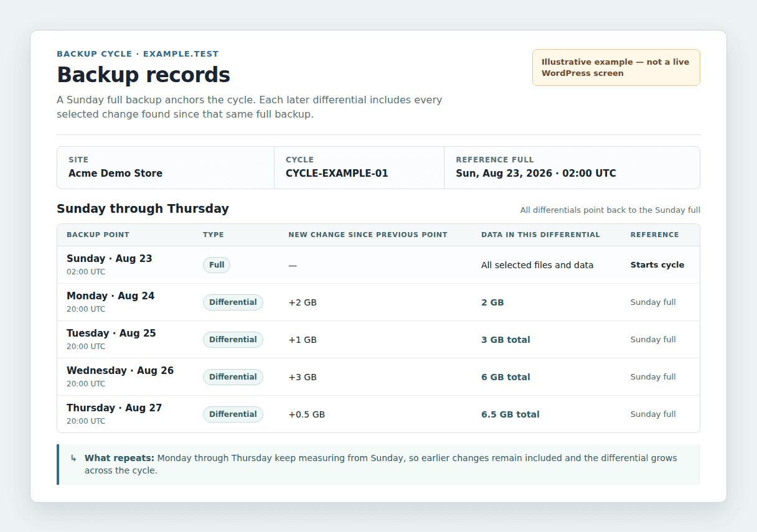Click the 6 GB total cell
This screenshot has width=757, height=532.
505,377
